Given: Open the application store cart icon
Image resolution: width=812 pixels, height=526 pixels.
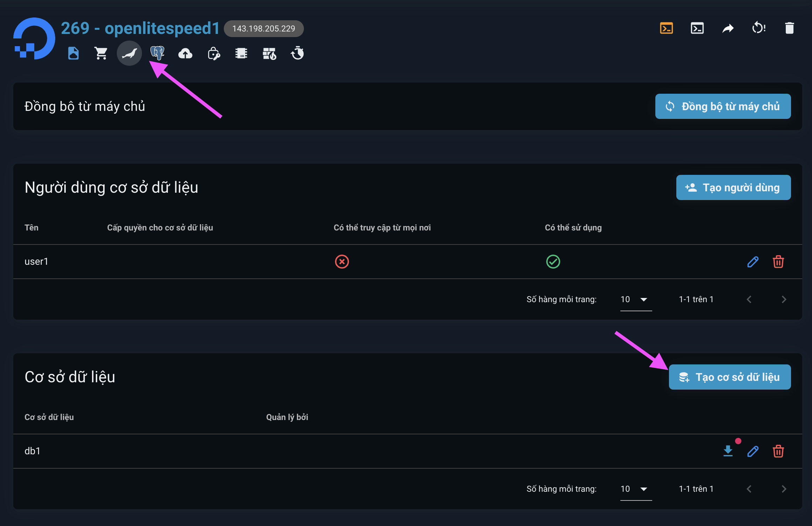Looking at the screenshot, I should pos(101,53).
